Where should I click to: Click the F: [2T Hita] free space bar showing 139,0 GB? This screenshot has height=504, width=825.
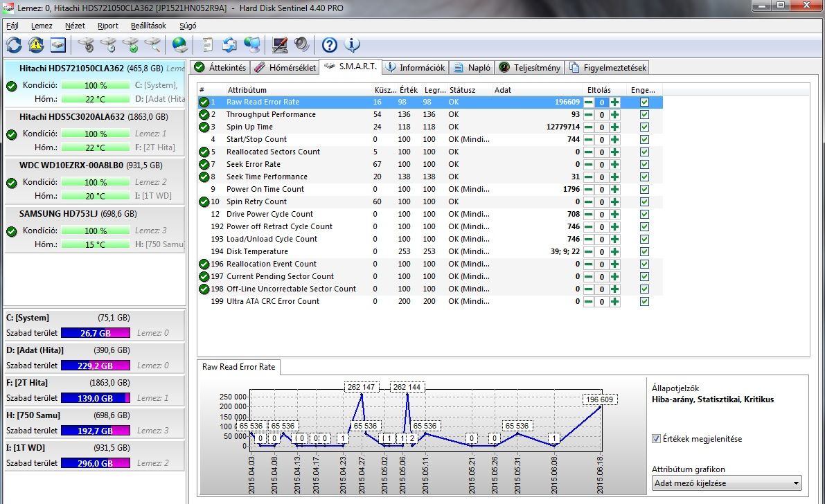pyautogui.click(x=95, y=398)
